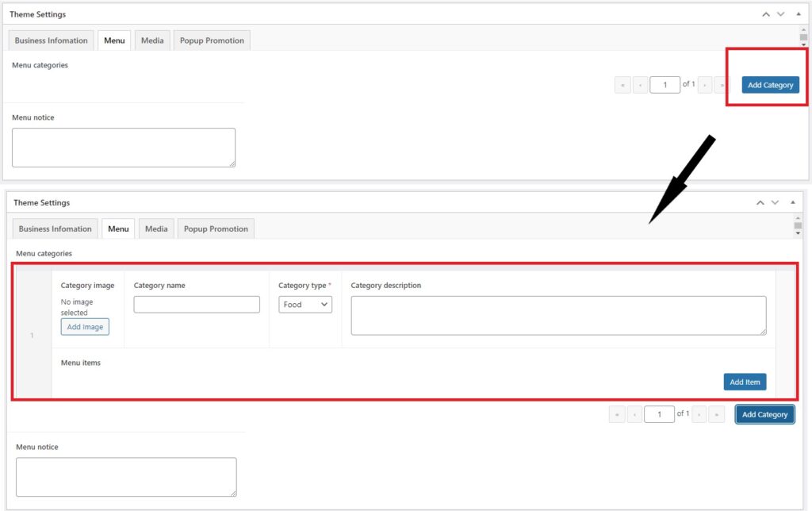Click the Add Item button under Menu items
This screenshot has height=511, width=812.
(x=745, y=382)
